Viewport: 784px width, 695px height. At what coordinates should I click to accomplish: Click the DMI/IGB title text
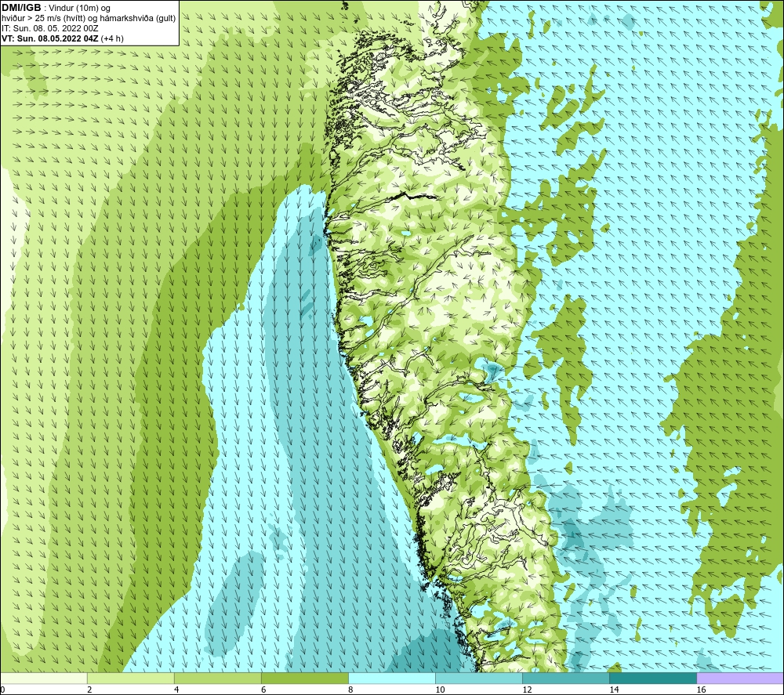[21, 8]
